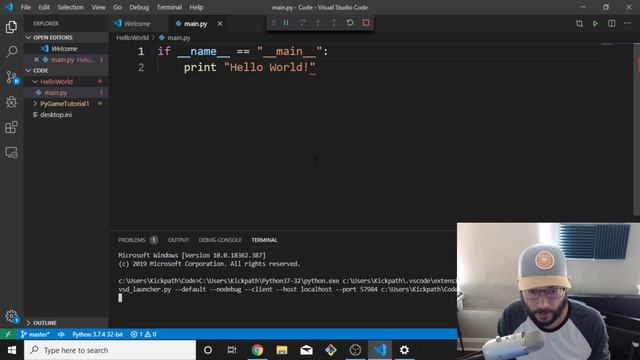Select the main.py editor tab

point(196,24)
